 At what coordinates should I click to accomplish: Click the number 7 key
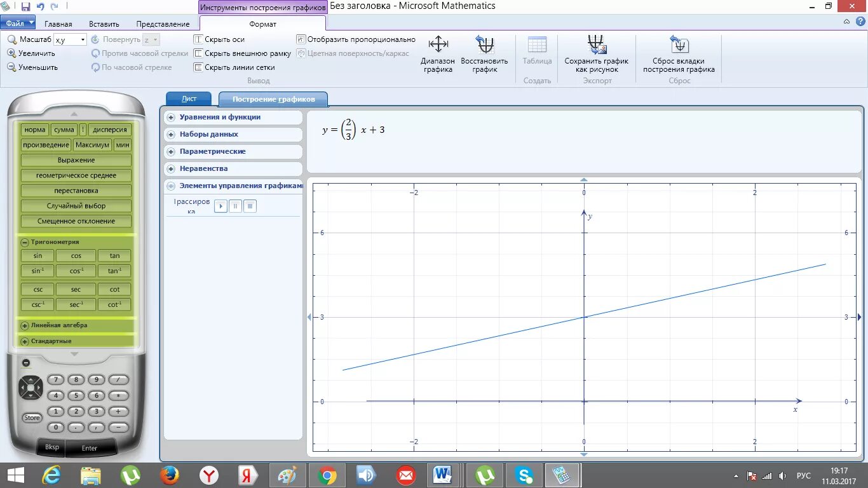(56, 380)
